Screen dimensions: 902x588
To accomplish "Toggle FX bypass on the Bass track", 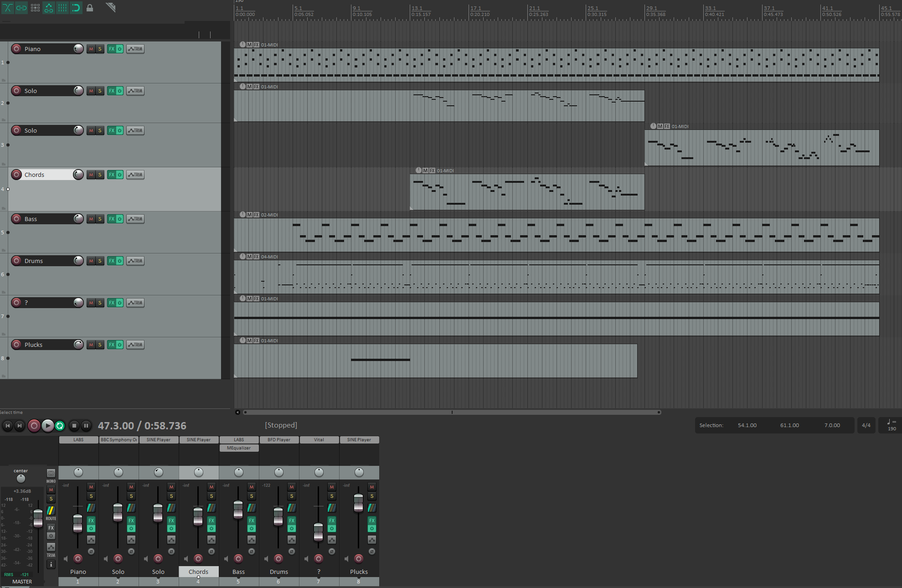I will coord(119,219).
